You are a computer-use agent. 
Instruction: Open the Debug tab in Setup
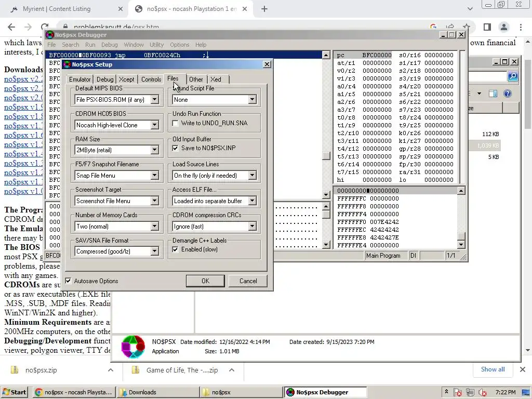coord(105,79)
